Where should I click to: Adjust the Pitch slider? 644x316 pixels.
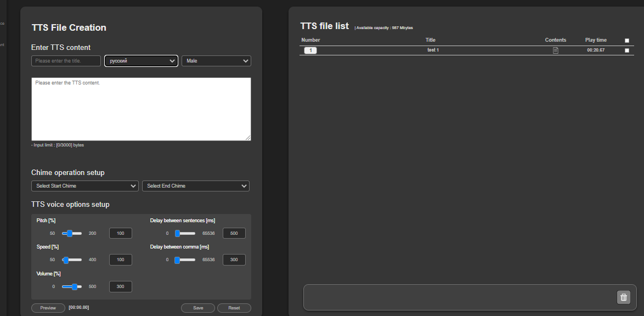(x=72, y=233)
